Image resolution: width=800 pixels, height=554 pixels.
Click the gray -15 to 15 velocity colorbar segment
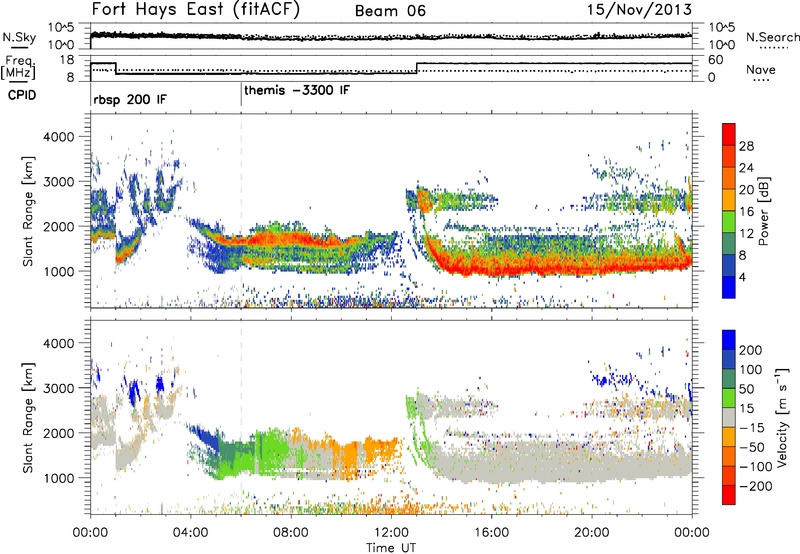pyautogui.click(x=729, y=418)
